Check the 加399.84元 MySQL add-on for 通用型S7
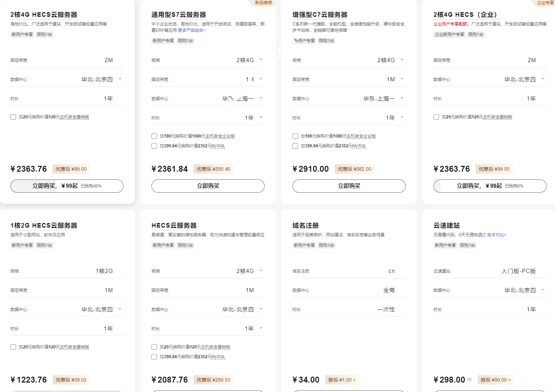 154,146
